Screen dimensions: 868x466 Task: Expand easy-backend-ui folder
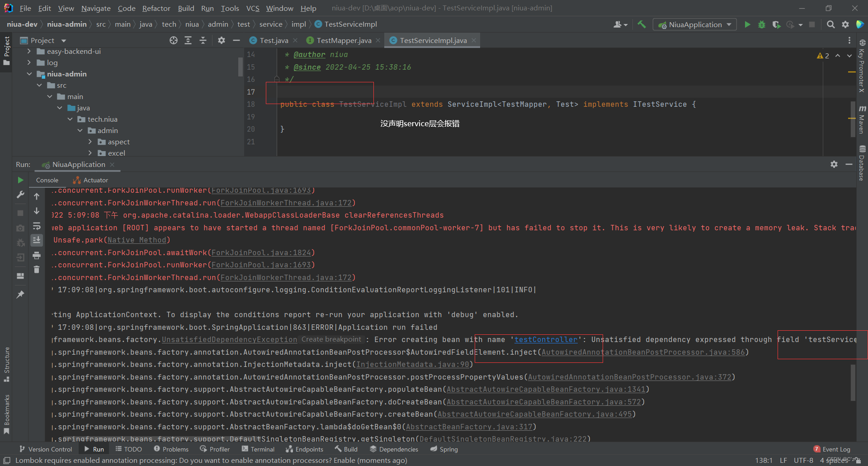tap(29, 52)
